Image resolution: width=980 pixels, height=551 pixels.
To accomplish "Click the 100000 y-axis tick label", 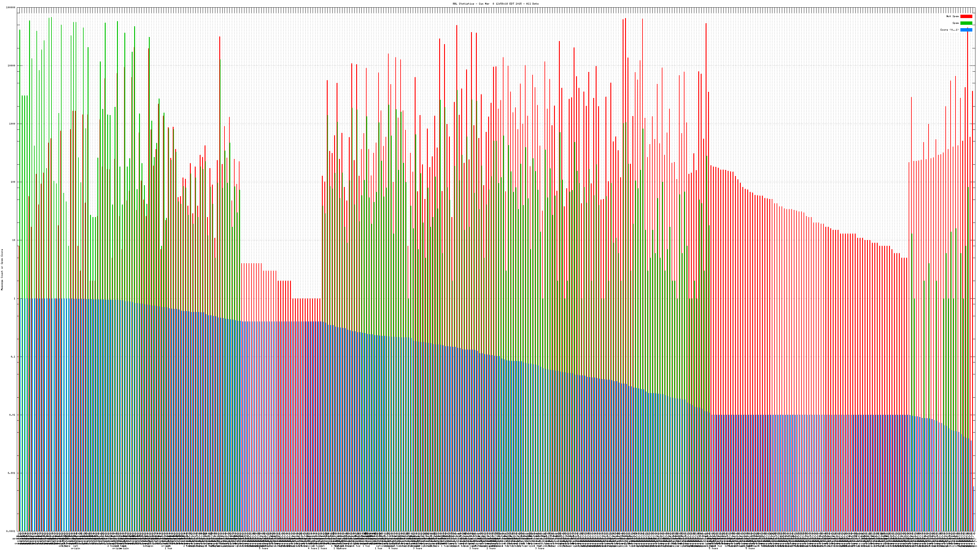I will (11, 8).
